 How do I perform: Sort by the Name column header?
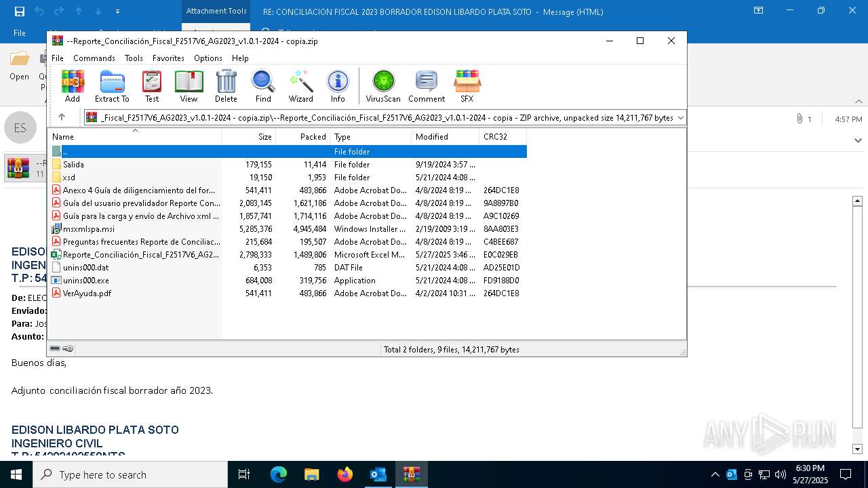(x=134, y=137)
